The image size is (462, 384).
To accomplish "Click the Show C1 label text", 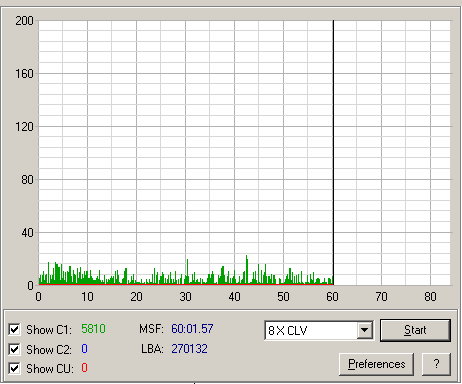I will pyautogui.click(x=49, y=330).
